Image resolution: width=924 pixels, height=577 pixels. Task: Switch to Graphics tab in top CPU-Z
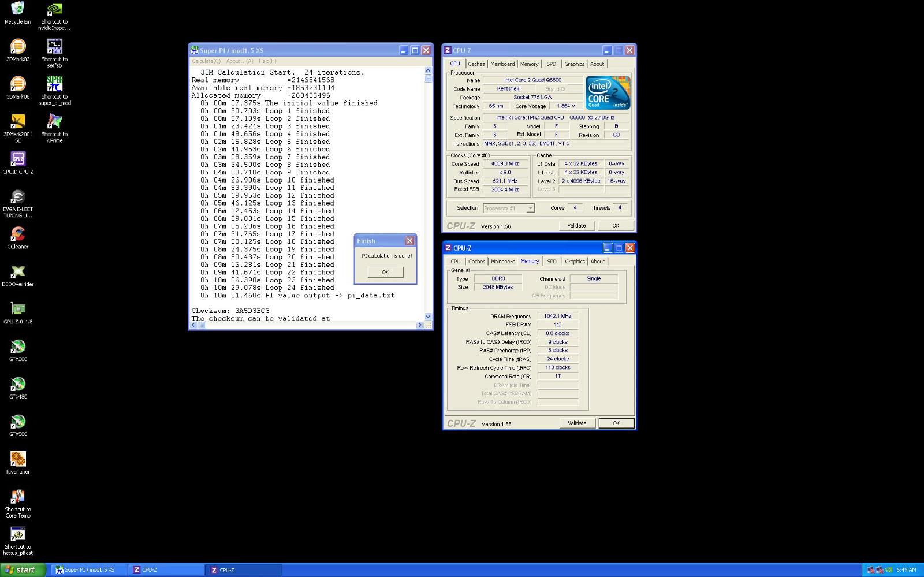pos(575,64)
